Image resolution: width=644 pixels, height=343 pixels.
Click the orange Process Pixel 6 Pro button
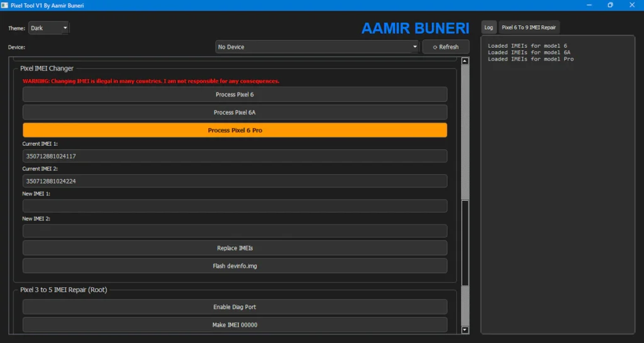[x=235, y=130]
